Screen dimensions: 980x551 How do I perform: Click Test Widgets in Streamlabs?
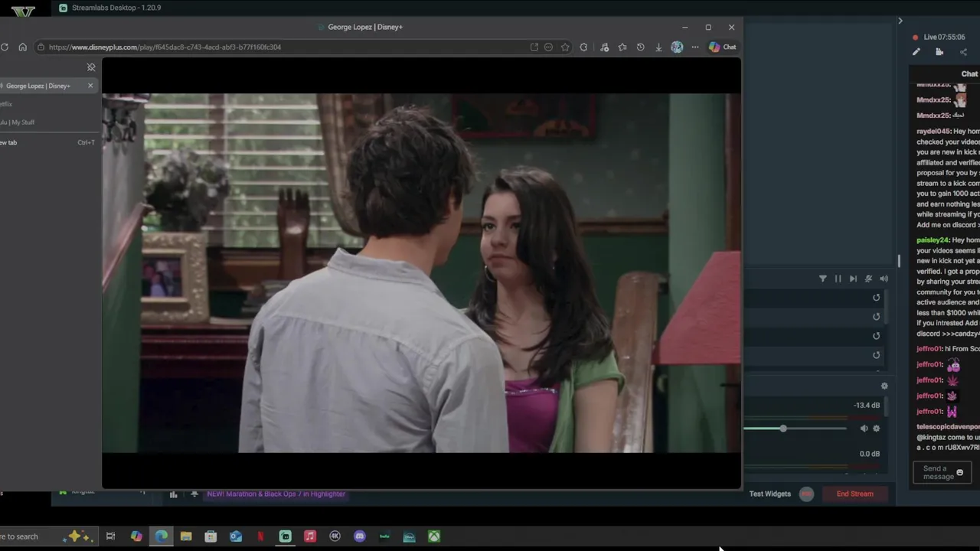(770, 494)
